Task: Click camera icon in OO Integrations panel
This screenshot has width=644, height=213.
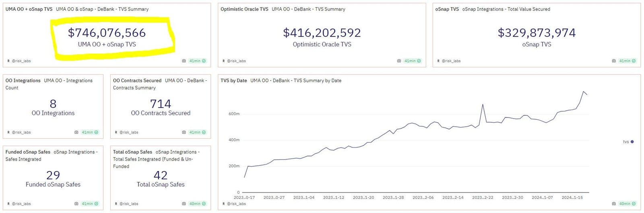Action: 76,132
